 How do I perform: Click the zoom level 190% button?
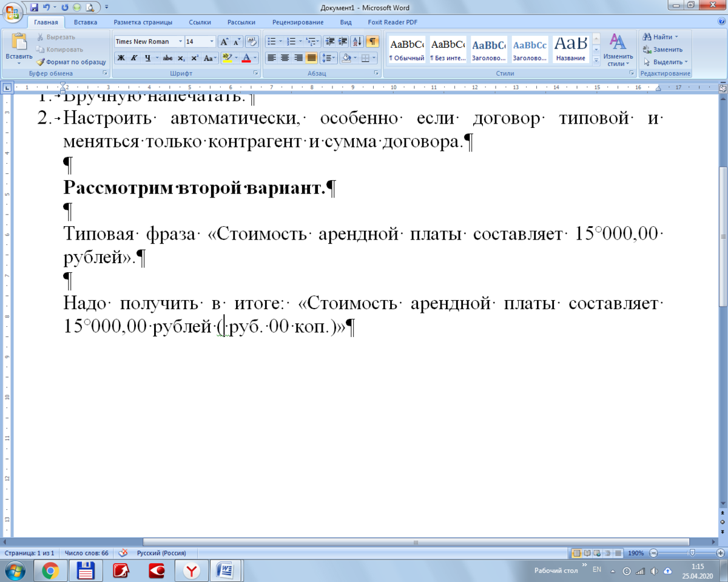(x=636, y=553)
